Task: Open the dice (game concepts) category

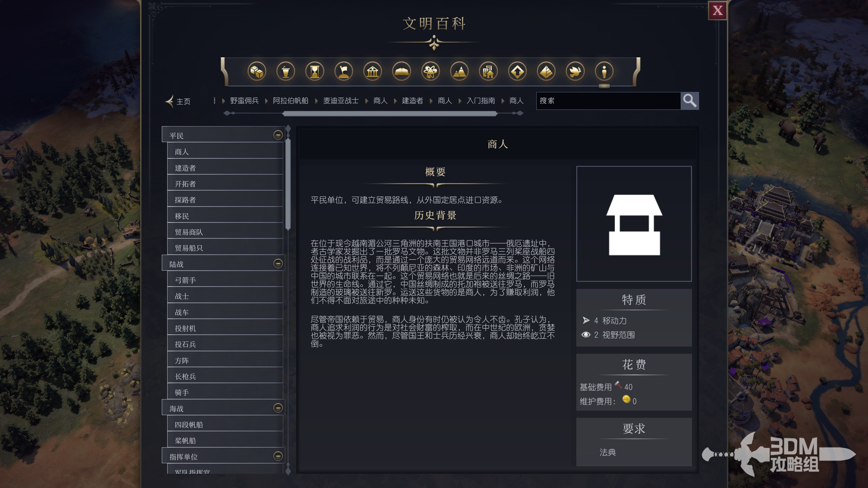Action: [x=256, y=72]
